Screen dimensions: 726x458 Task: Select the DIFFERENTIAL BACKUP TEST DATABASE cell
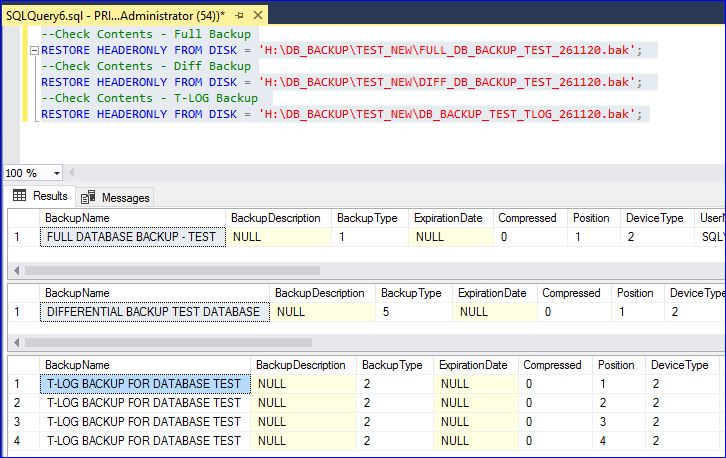pos(153,311)
